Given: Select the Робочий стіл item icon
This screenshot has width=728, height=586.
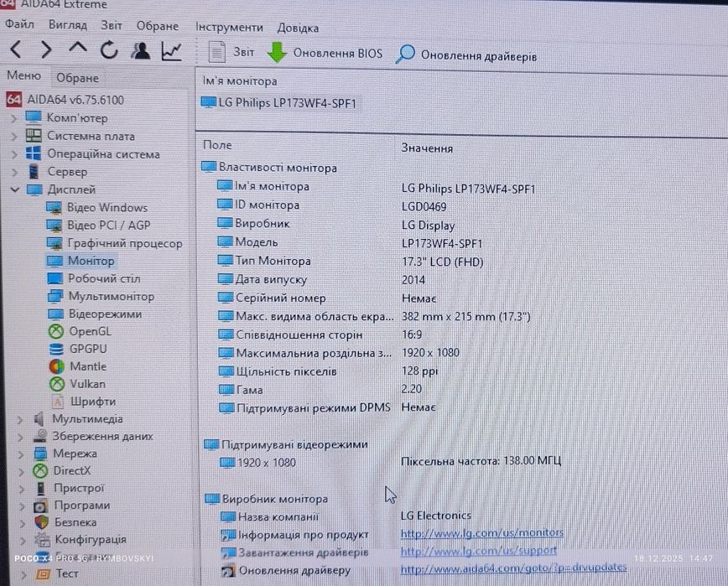Looking at the screenshot, I should [55, 279].
